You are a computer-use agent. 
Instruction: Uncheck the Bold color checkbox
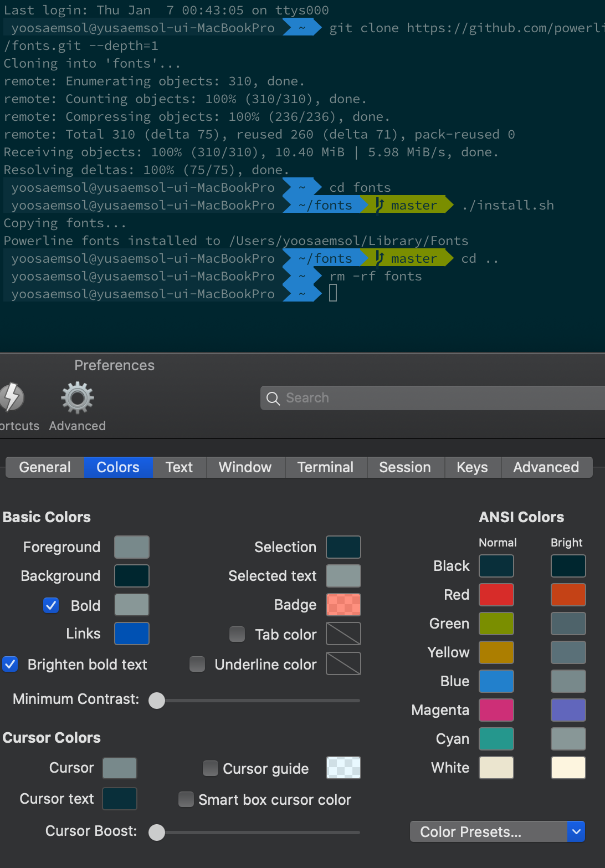coord(51,605)
